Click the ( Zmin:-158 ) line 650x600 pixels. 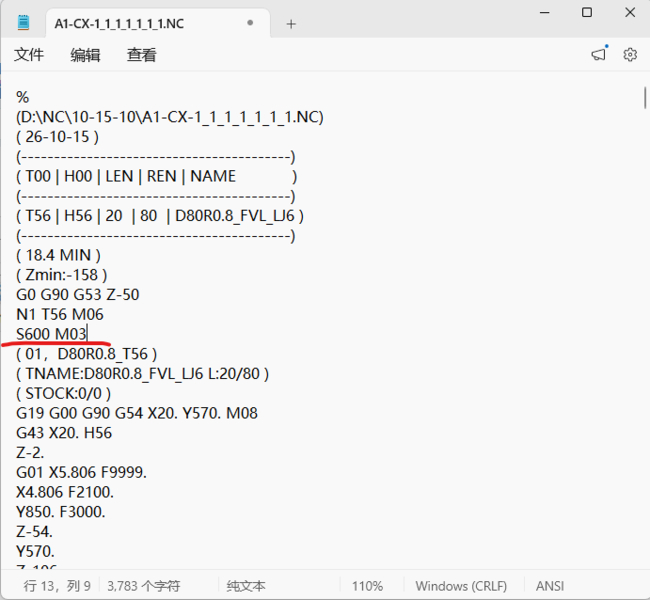click(62, 275)
